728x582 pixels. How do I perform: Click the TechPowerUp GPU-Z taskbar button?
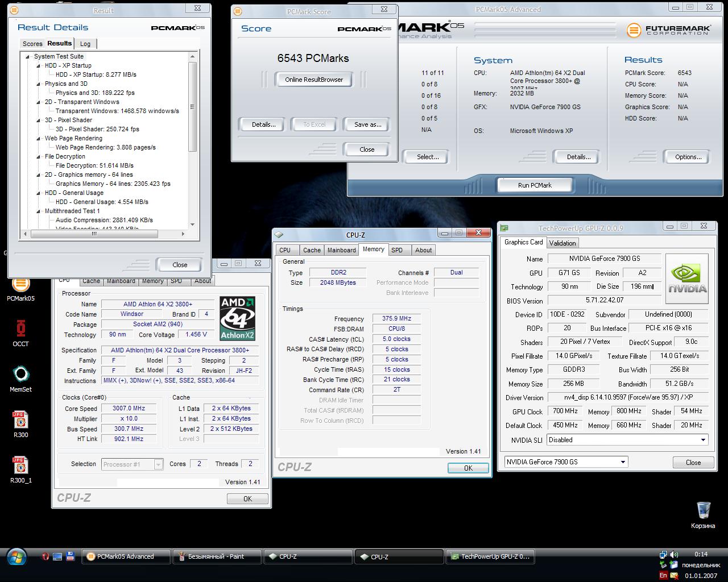[x=491, y=556]
